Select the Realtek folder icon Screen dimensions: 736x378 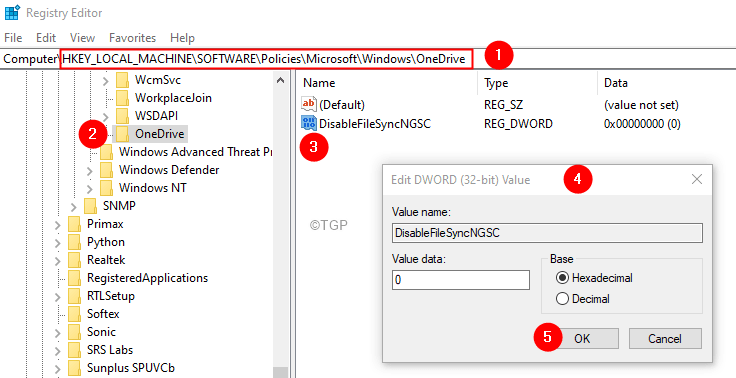tap(75, 260)
